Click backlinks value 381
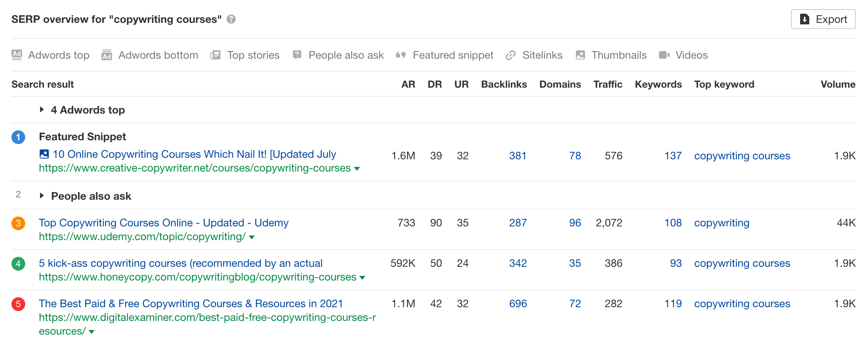Image resolution: width=868 pixels, height=343 pixels. click(518, 155)
